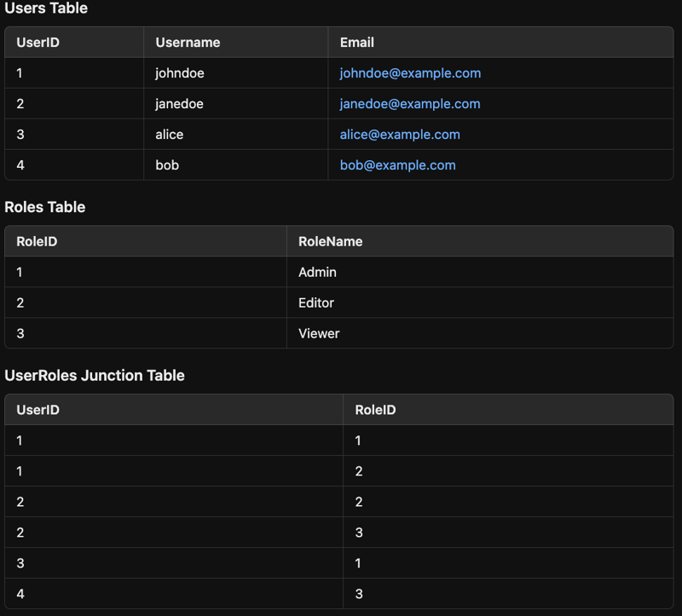
Task: Select the 'UserRoles Junction Table' heading
Action: coord(95,375)
